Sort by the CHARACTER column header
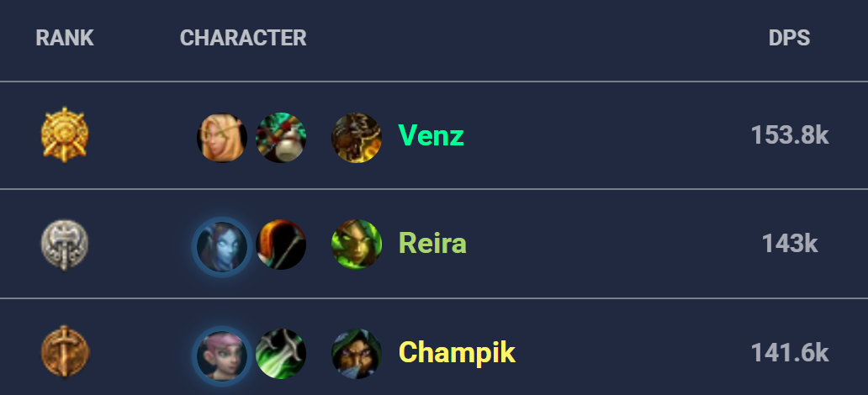Image resolution: width=868 pixels, height=395 pixels. tap(243, 38)
